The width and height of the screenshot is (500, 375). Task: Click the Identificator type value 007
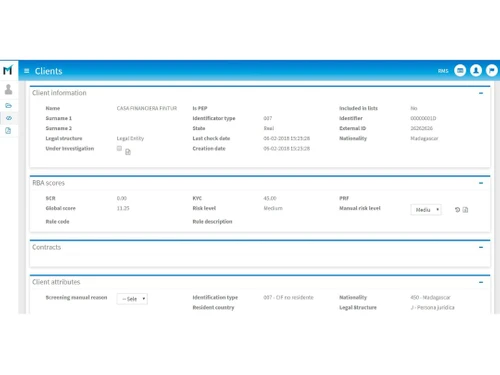point(268,118)
